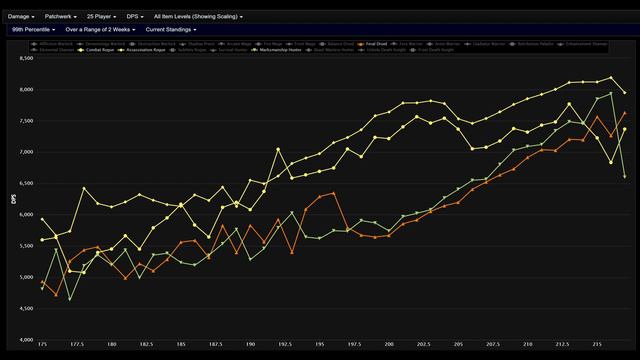Show Beast Mastery Hunter series from legend

[x=330, y=50]
